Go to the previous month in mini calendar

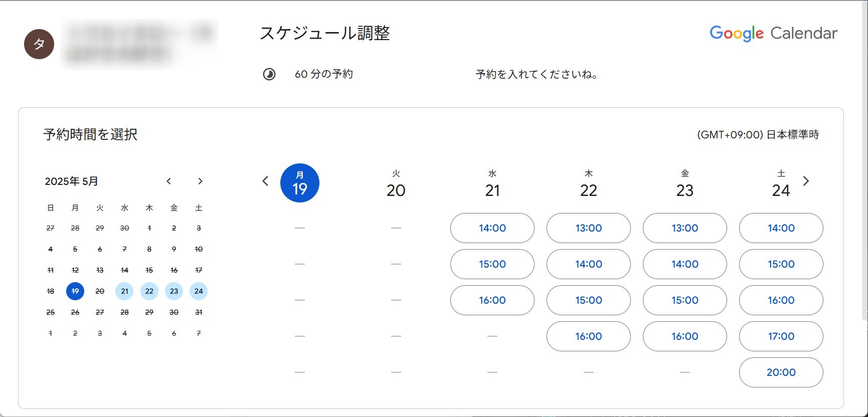(168, 181)
